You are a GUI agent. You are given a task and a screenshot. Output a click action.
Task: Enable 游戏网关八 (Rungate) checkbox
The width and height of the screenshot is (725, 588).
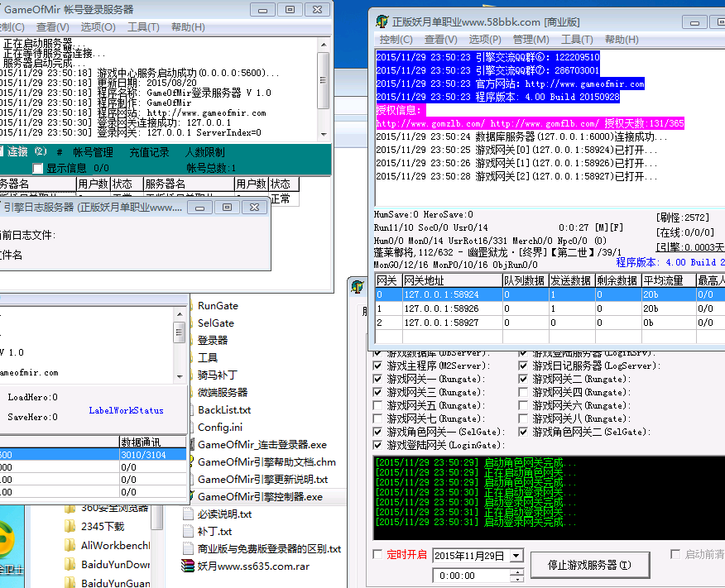tap(523, 418)
